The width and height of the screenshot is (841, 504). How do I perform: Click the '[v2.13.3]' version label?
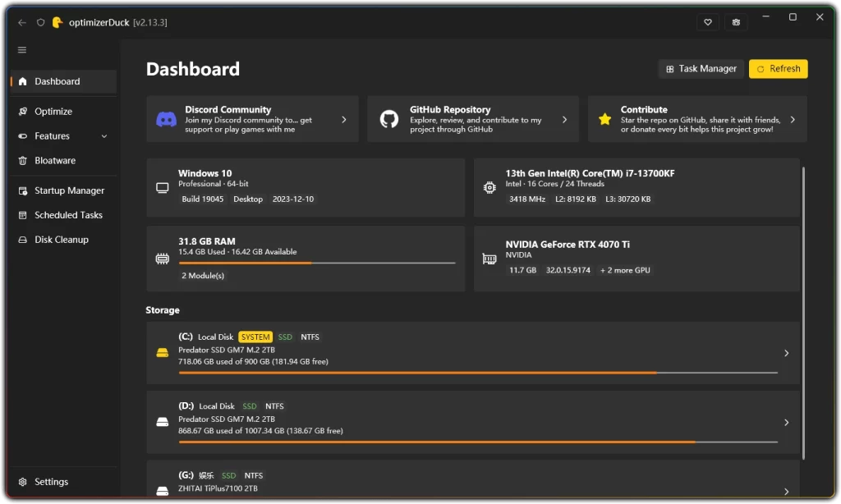click(x=150, y=22)
